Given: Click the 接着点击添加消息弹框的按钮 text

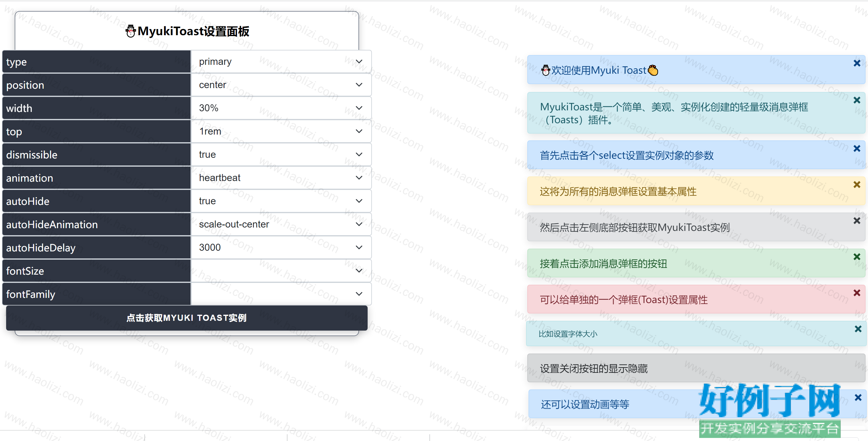Looking at the screenshot, I should [603, 264].
